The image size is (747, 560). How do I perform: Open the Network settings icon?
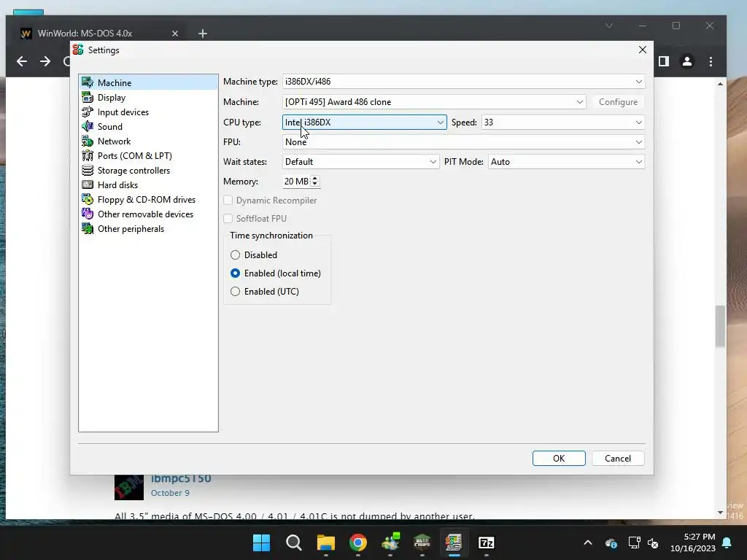pos(88,141)
